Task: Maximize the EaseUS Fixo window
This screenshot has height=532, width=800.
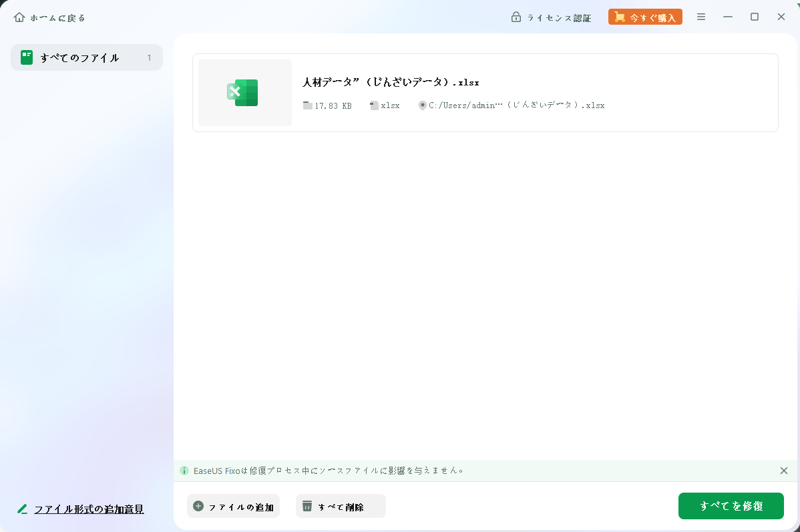Action: (755, 17)
